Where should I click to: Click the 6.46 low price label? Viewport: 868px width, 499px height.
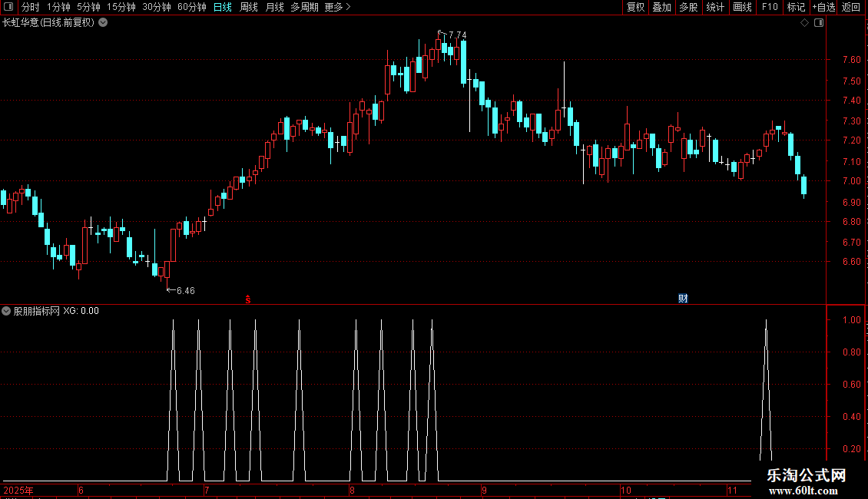pos(185,290)
